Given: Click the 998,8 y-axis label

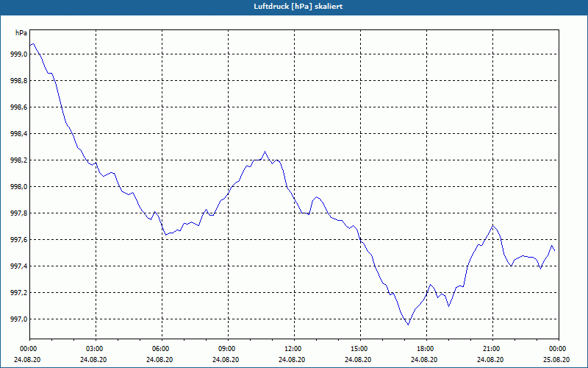Looking at the screenshot, I should click(19, 81).
